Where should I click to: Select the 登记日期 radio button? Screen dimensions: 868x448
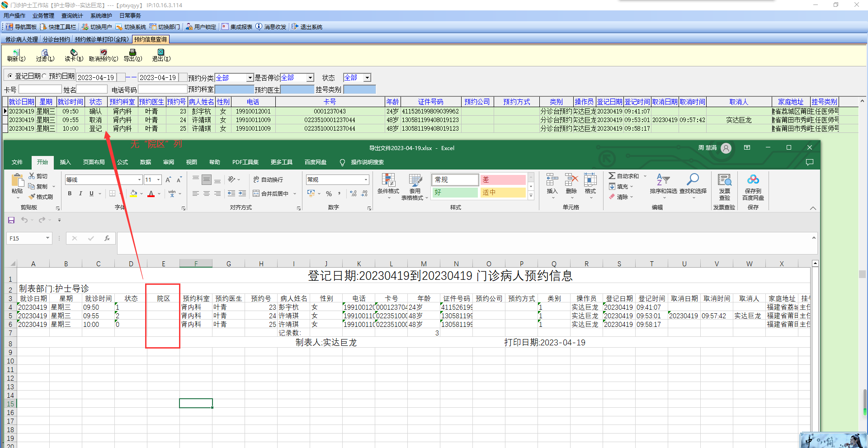(x=10, y=76)
